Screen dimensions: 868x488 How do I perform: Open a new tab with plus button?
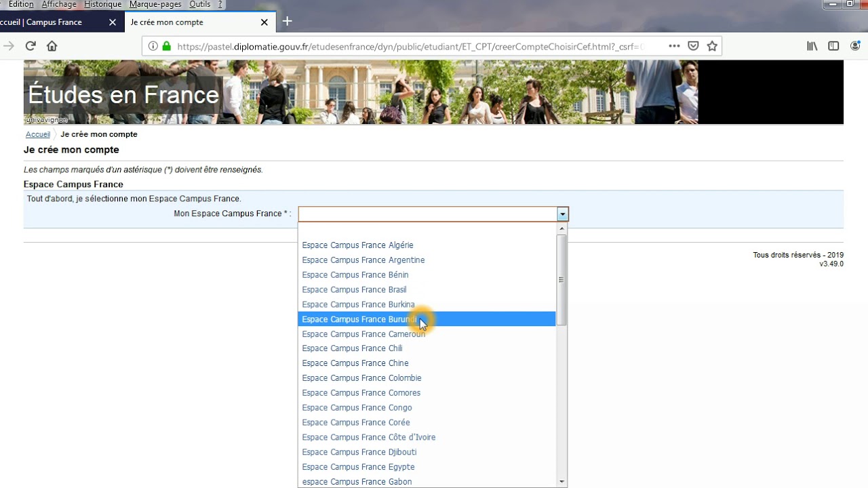click(x=287, y=22)
